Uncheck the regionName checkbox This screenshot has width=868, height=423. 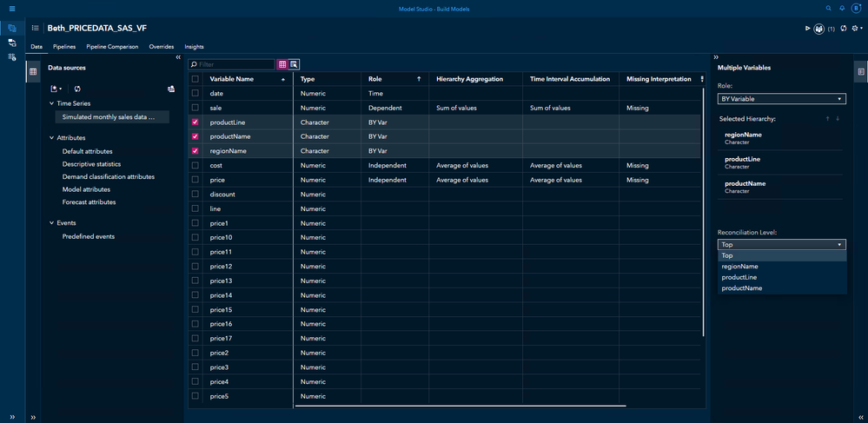[195, 151]
